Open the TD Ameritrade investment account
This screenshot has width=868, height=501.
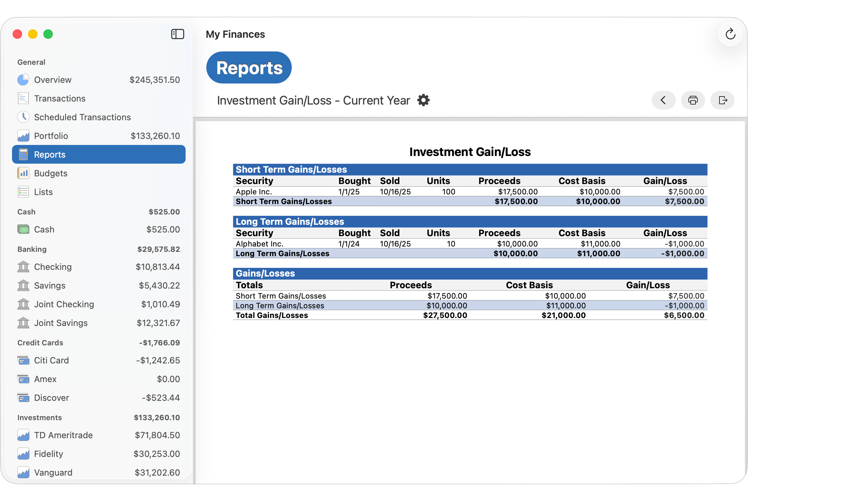[x=63, y=435]
